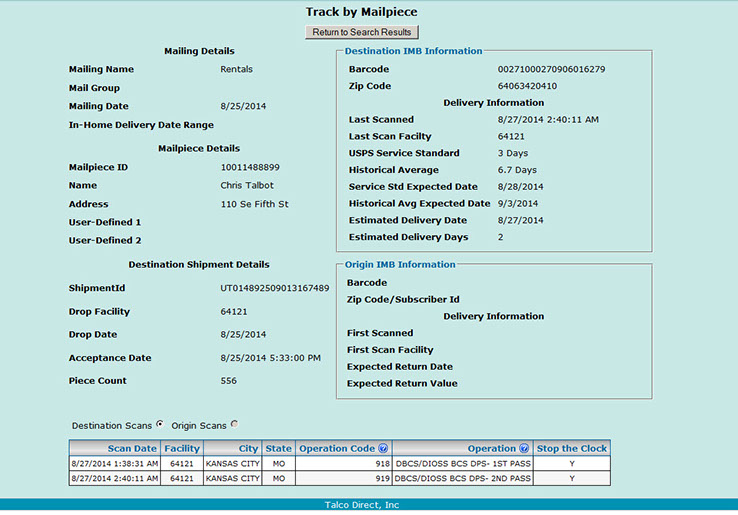Click DBCS/DIOSS BCS DPS- 2ND PASS cell

point(463,478)
